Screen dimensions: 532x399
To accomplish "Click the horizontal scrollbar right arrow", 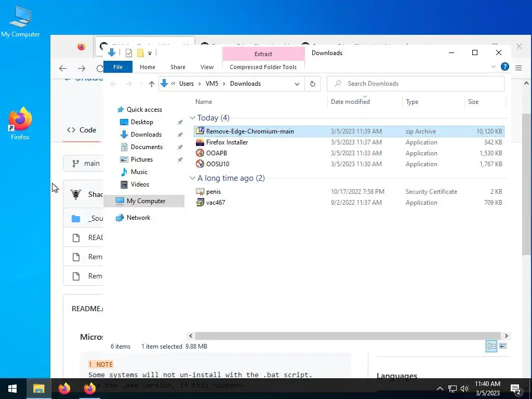I will [506, 336].
